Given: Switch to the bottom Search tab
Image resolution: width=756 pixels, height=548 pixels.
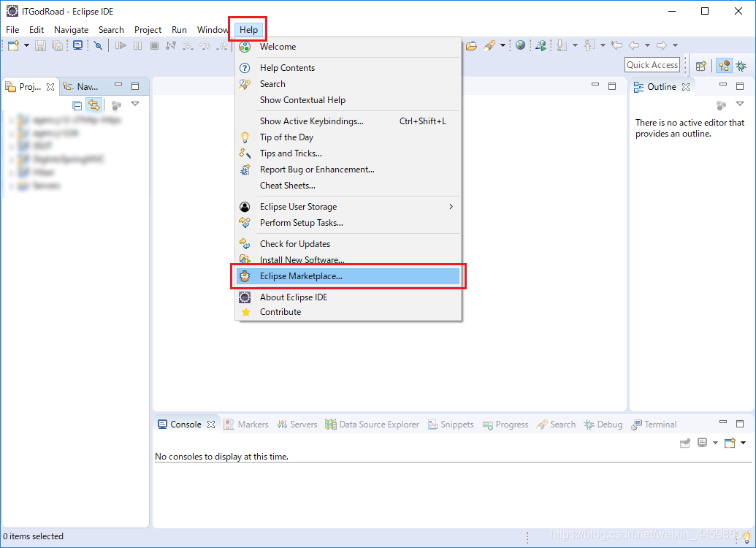Looking at the screenshot, I should click(556, 424).
